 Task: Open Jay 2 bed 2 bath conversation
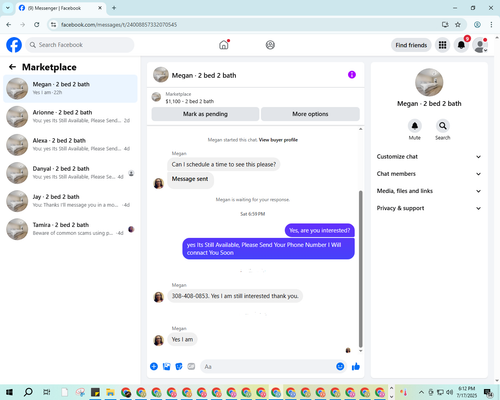[70, 201]
